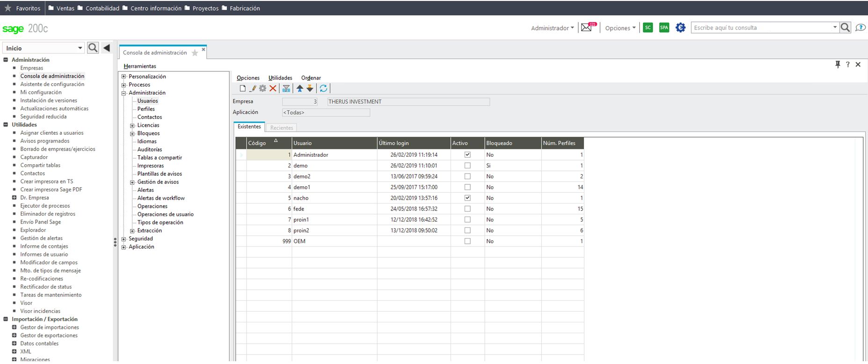Select Operaciones de usuario in the tree
This screenshot has height=364, width=868.
[x=166, y=214]
